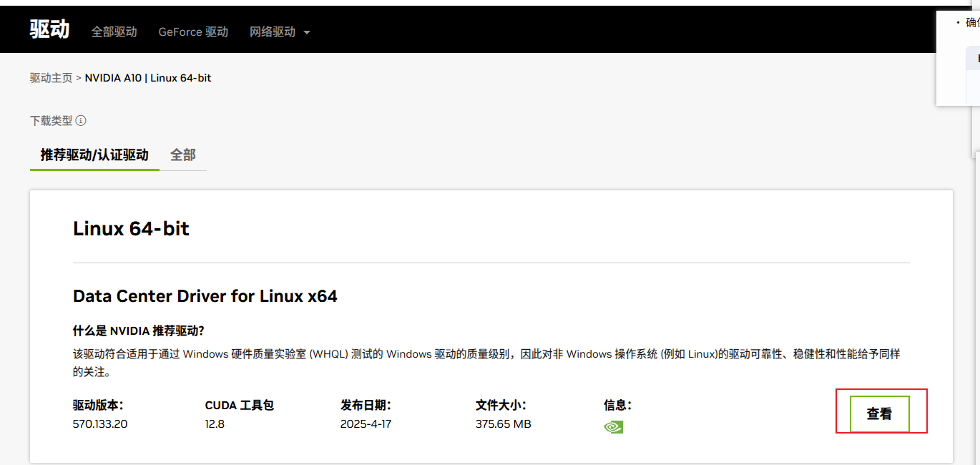
Task: Click the 驱动 header title
Action: coord(49,29)
